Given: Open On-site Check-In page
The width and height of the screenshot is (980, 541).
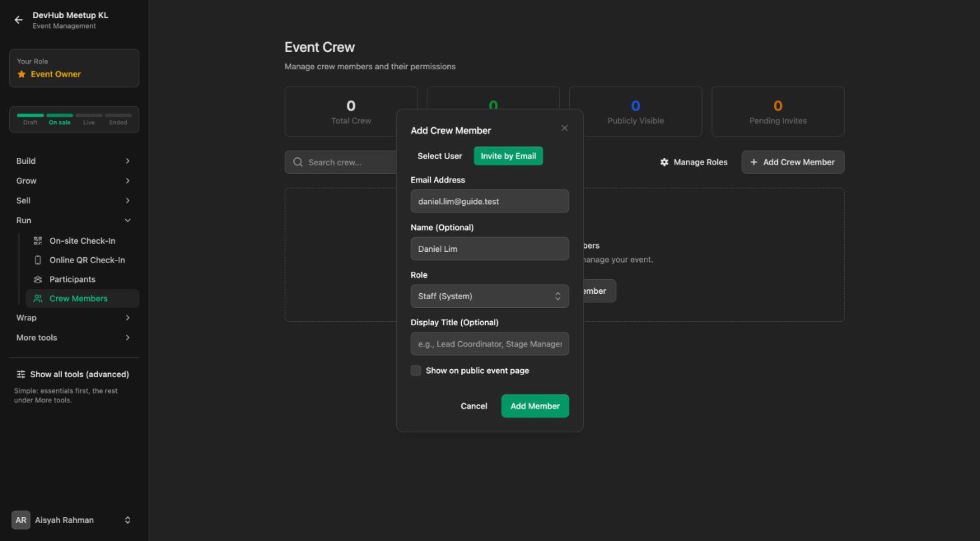Looking at the screenshot, I should pyautogui.click(x=83, y=241).
